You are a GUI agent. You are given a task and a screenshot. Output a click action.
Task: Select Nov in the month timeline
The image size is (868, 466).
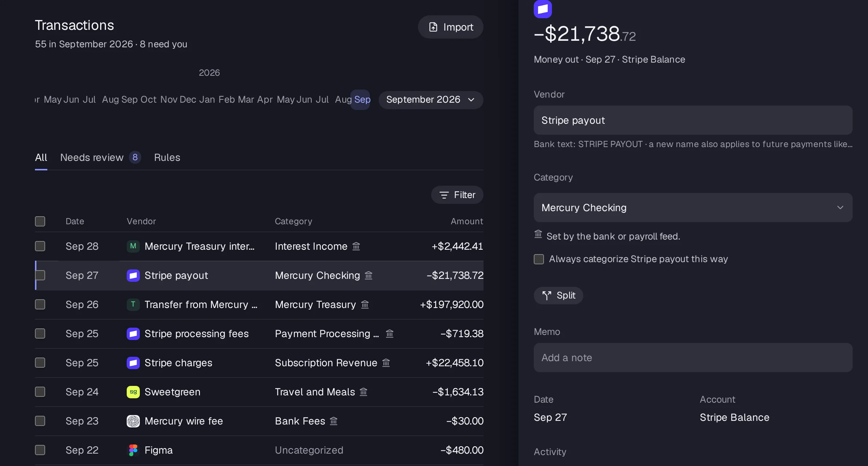pyautogui.click(x=169, y=100)
